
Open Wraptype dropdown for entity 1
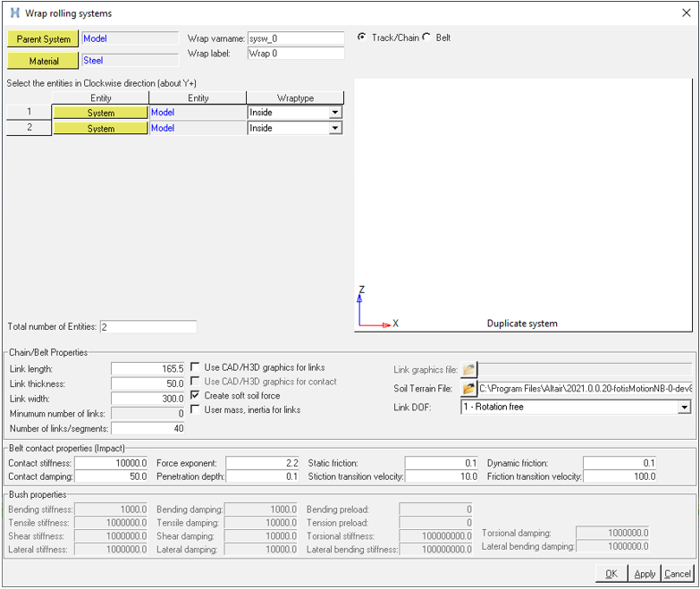click(x=335, y=114)
